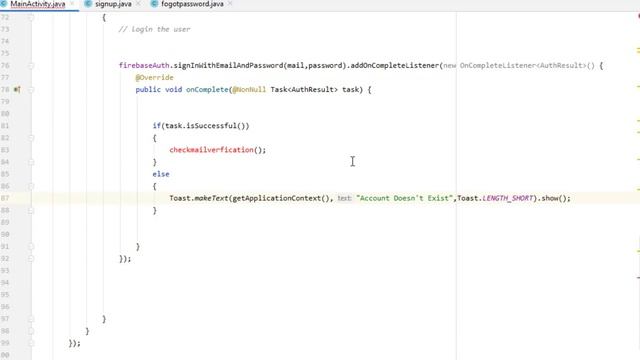Click the task.isSuccessful() condition
The width and height of the screenshot is (640, 360).
click(205, 126)
